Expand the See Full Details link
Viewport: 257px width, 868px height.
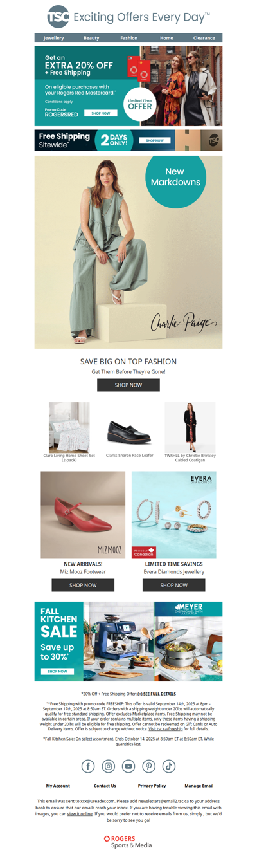pyautogui.click(x=157, y=694)
